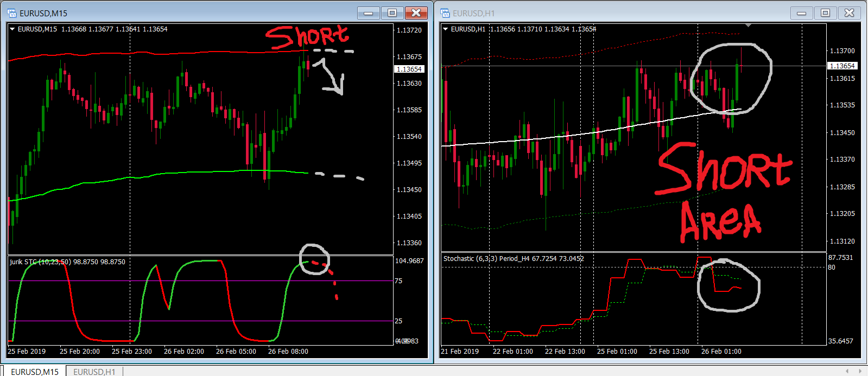Open the triangle dropdown beside EURUSD,H1 chart label
This screenshot has width=868, height=376.
click(x=445, y=29)
